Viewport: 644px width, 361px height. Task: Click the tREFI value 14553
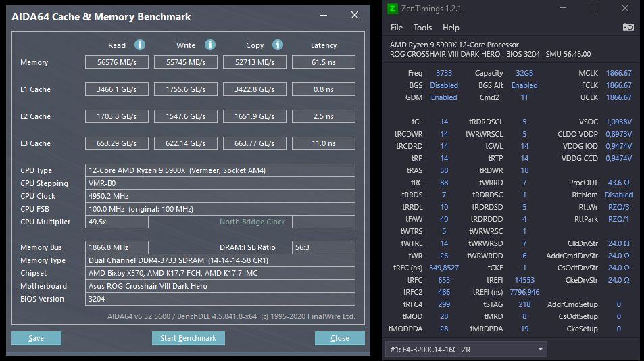524,280
